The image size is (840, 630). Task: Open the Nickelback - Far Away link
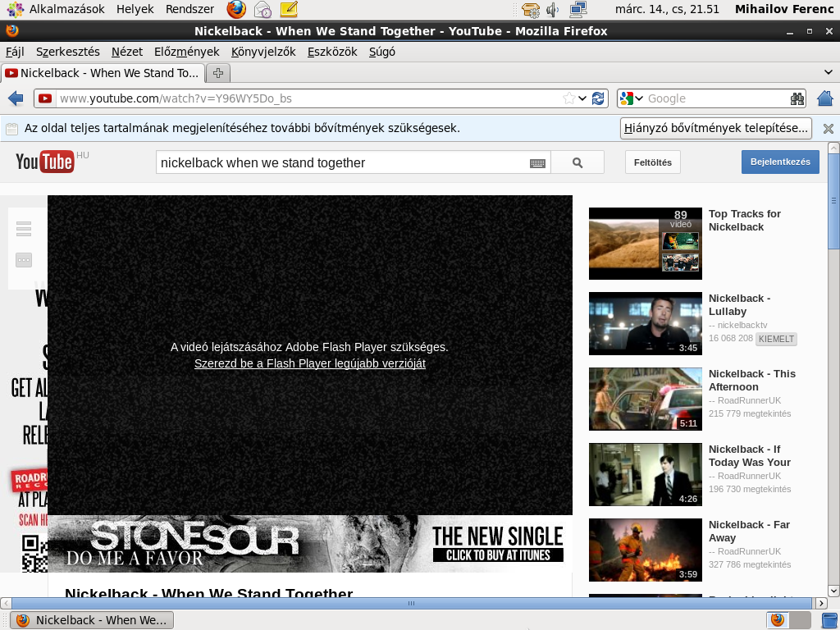(x=749, y=532)
